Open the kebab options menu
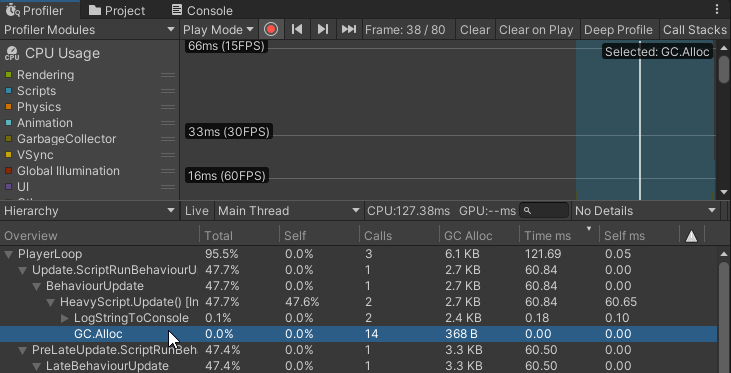The height and width of the screenshot is (373, 731). click(717, 10)
